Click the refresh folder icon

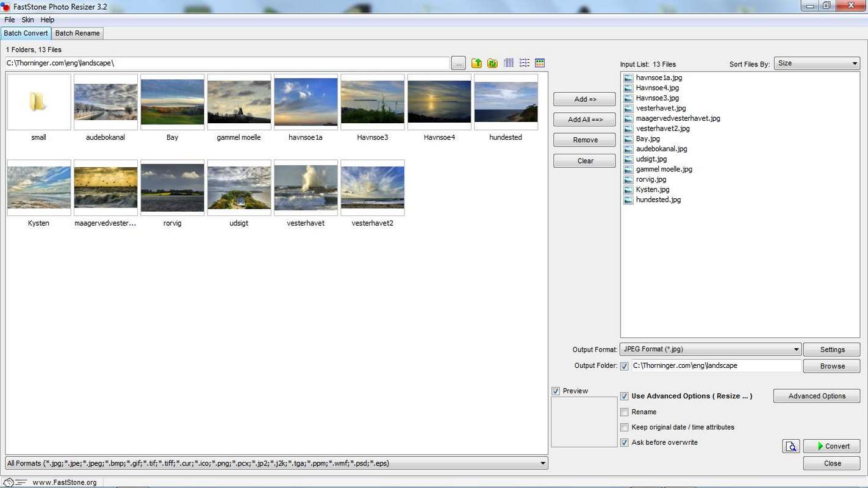click(x=492, y=63)
